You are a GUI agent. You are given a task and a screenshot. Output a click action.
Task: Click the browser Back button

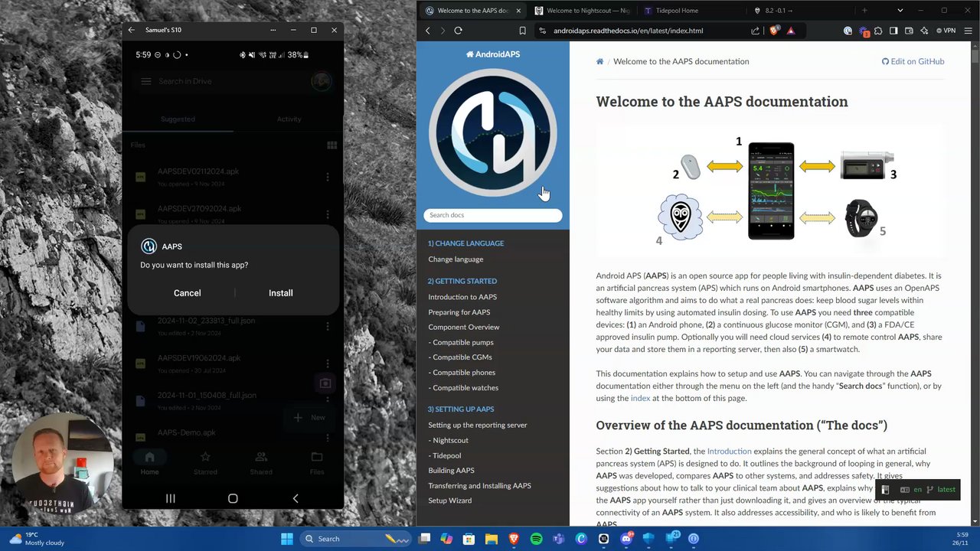pyautogui.click(x=428, y=31)
